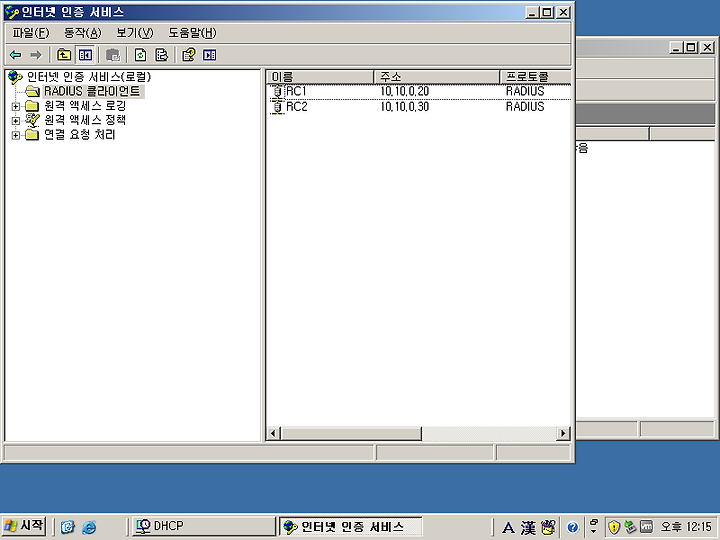Open the 파일(F) menu
Image resolution: width=720 pixels, height=540 pixels.
click(x=30, y=33)
